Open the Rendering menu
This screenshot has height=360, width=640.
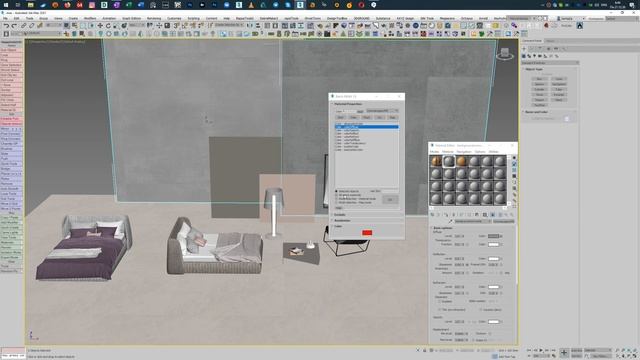pos(154,18)
